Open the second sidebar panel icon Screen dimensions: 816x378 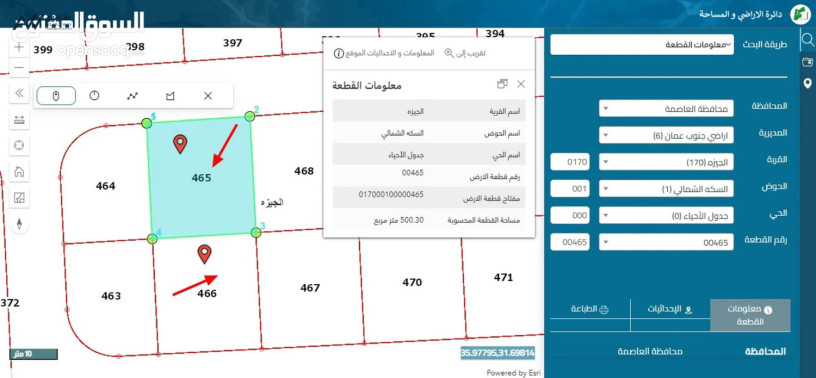point(808,62)
